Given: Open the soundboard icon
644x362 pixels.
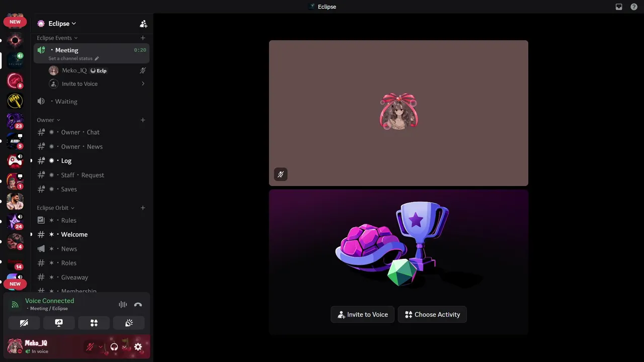Looking at the screenshot, I should (x=129, y=323).
